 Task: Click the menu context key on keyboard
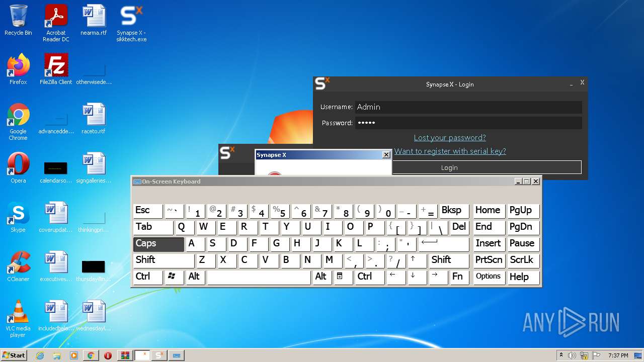(x=343, y=277)
